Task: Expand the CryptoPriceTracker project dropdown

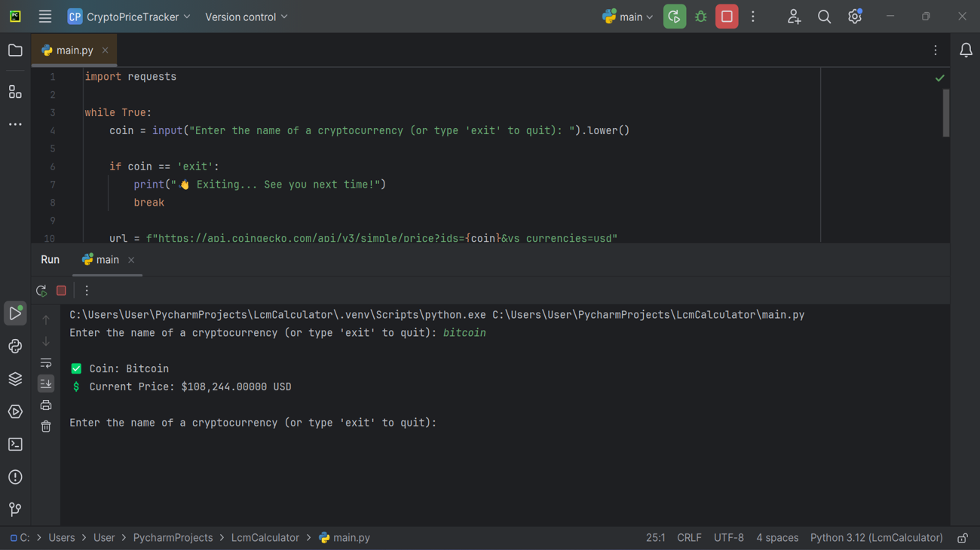Action: point(129,17)
